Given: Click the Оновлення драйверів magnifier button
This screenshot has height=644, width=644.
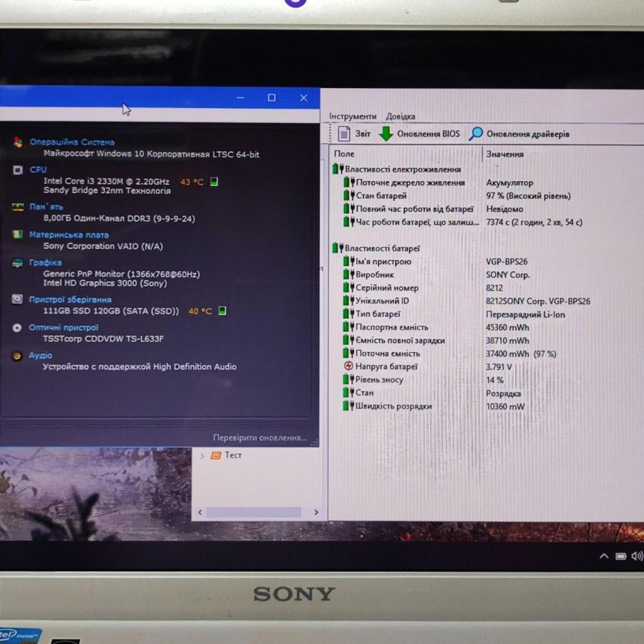Looking at the screenshot, I should (x=519, y=134).
